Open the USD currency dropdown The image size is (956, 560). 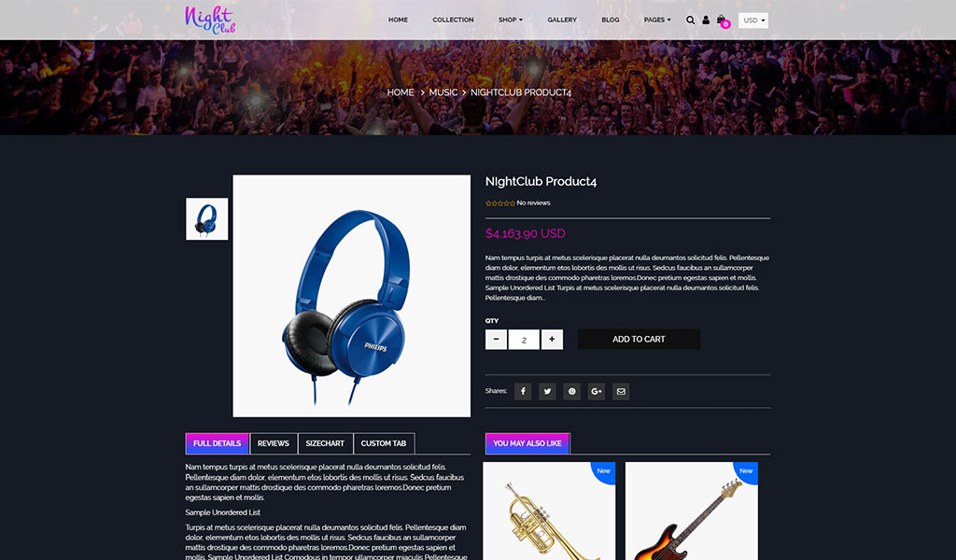click(753, 21)
